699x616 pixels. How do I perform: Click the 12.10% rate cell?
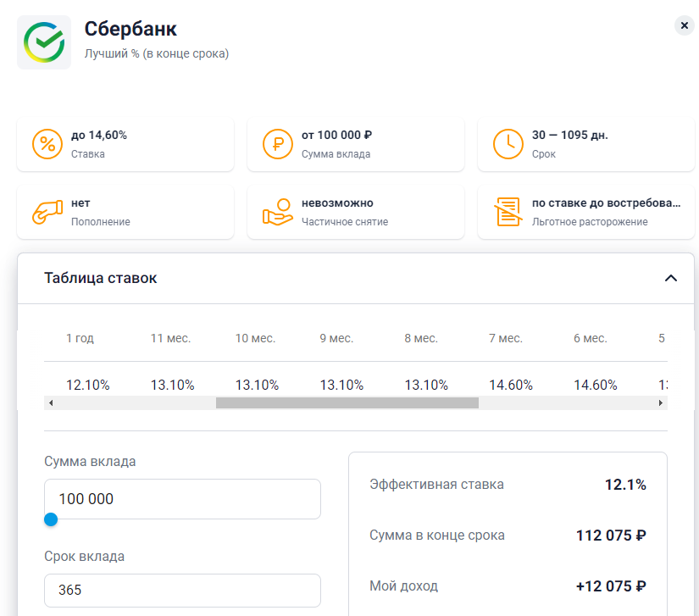pos(88,385)
